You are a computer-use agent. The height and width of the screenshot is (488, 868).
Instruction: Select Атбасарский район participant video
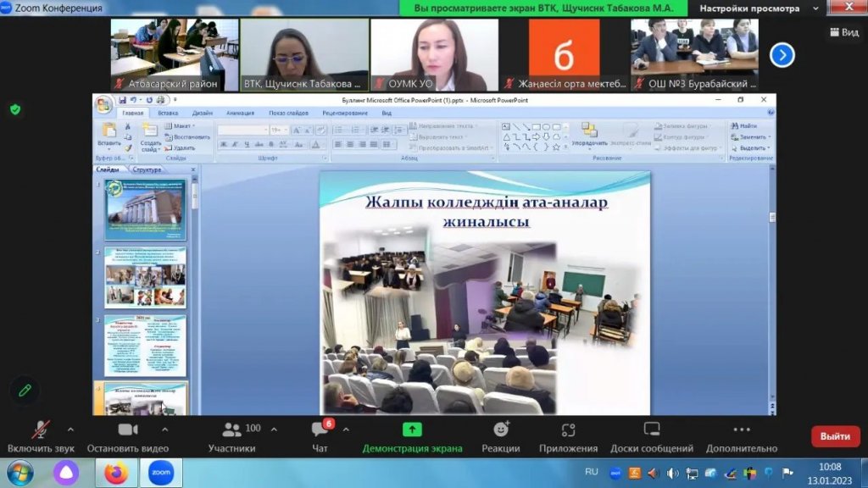[x=175, y=54]
